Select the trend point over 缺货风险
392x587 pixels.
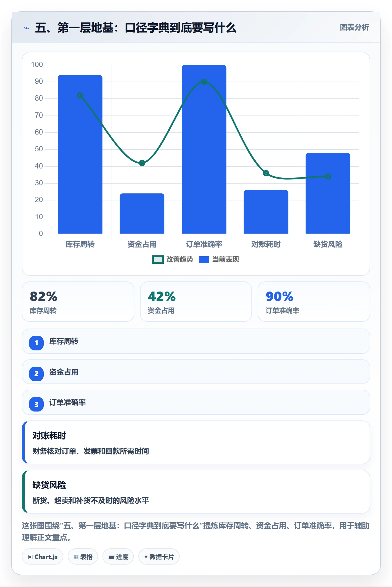(328, 177)
